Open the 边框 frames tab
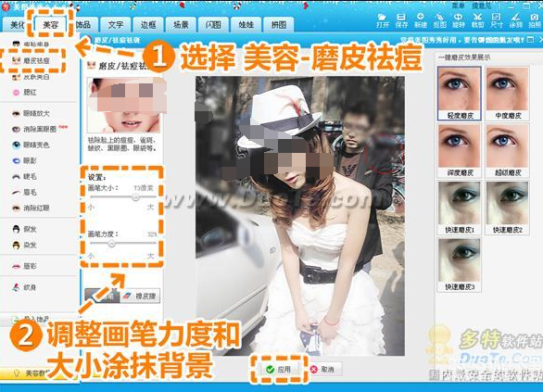Viewport: 543px width, 392px height. tap(148, 25)
